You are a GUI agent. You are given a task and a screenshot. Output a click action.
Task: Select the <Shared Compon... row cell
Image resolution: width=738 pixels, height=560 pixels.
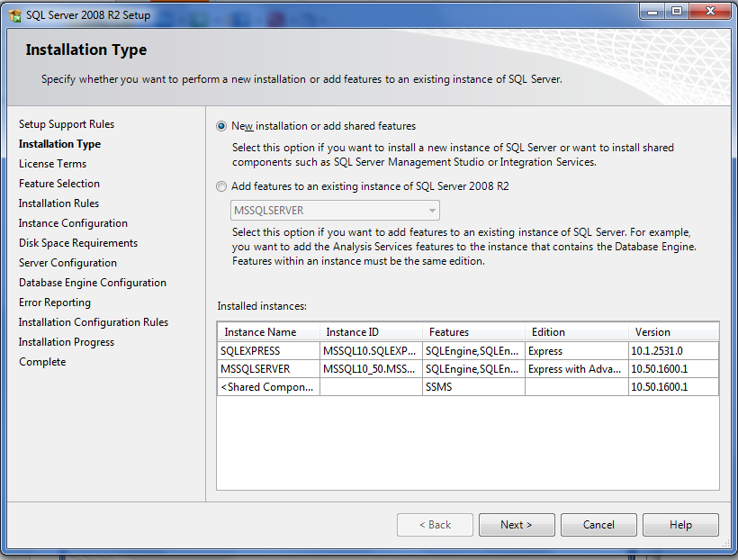[269, 386]
